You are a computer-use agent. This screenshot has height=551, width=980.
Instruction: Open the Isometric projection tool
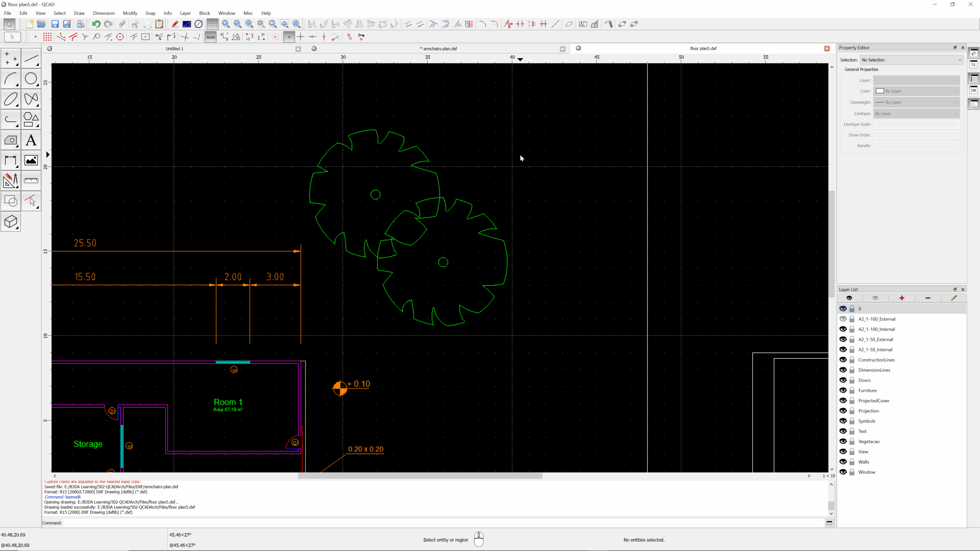11,222
